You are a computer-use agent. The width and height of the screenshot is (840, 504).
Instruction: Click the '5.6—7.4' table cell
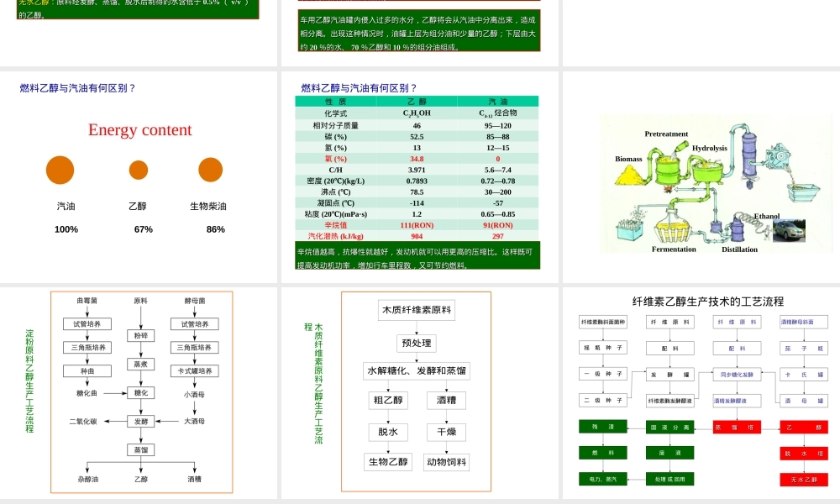(497, 170)
